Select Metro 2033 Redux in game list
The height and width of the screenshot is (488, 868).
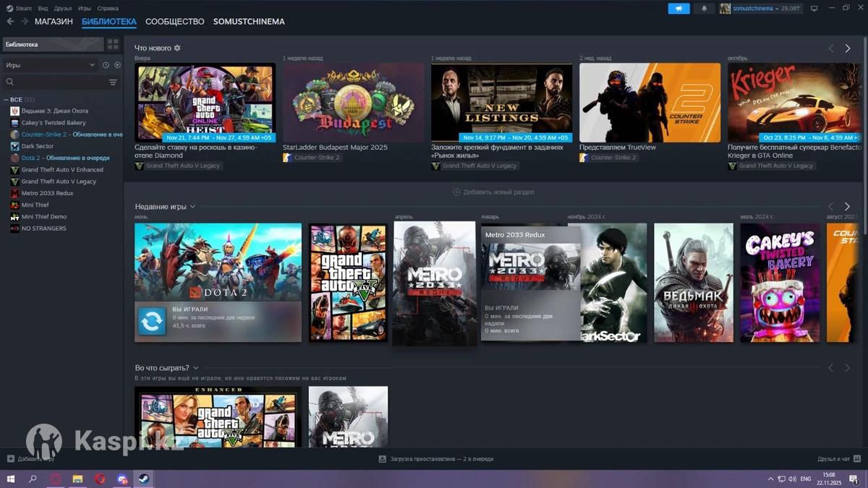[x=47, y=193]
